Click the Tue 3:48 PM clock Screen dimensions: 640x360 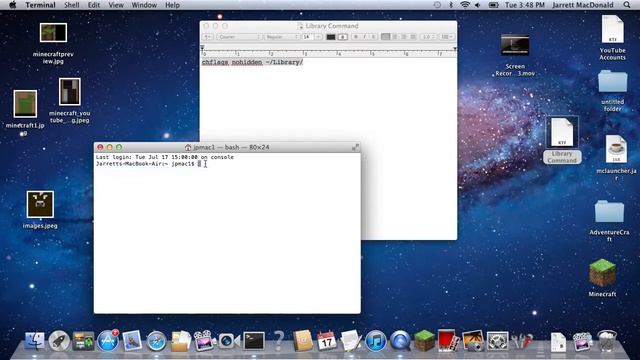coord(524,5)
